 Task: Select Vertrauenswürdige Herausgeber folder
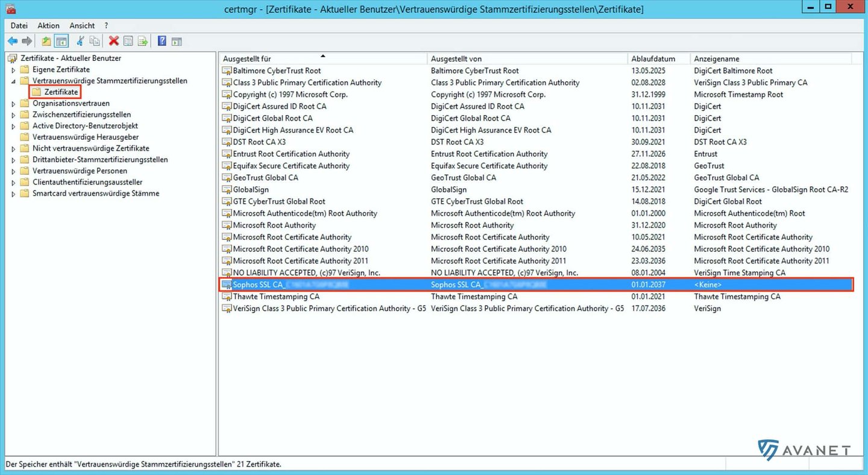tap(86, 137)
